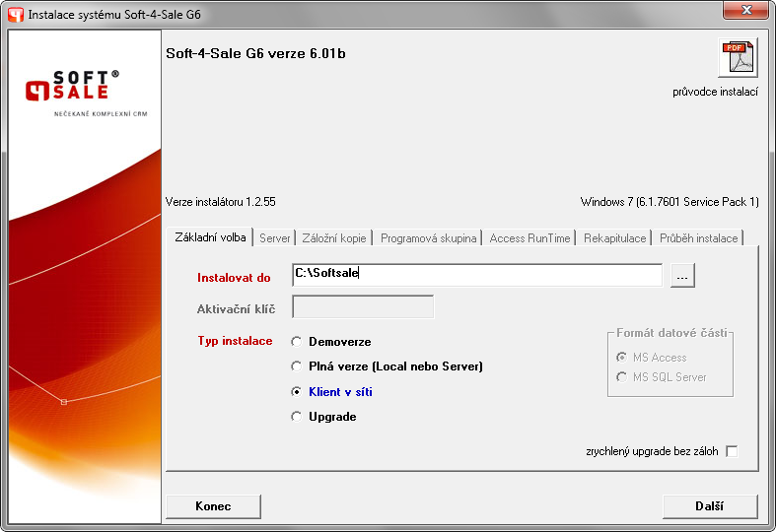Click the Konec button
This screenshot has width=776, height=532.
(x=213, y=506)
